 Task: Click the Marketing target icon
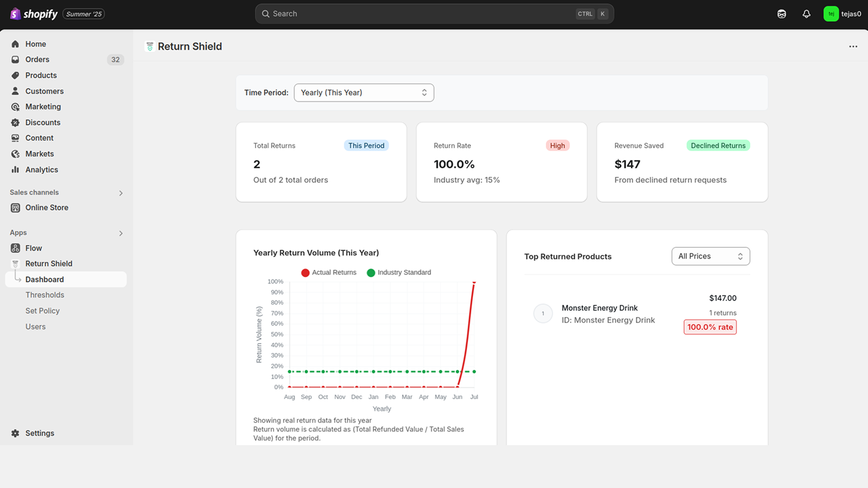click(x=15, y=107)
